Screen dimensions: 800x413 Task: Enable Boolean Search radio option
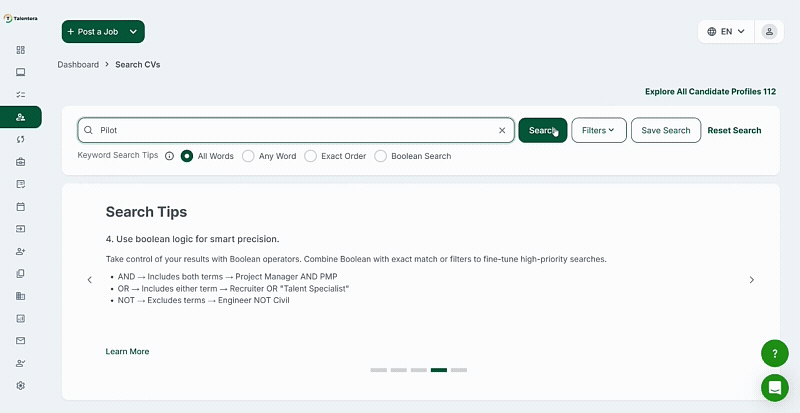pos(381,156)
